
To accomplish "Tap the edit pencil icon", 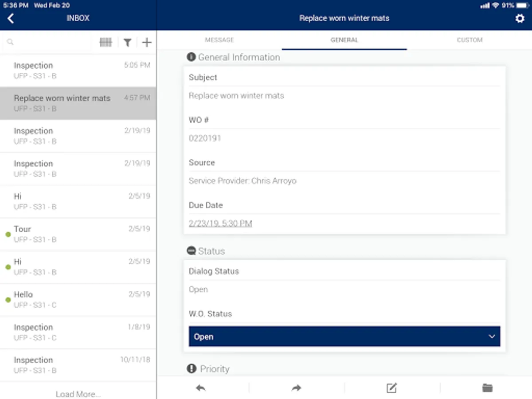I will (x=391, y=388).
